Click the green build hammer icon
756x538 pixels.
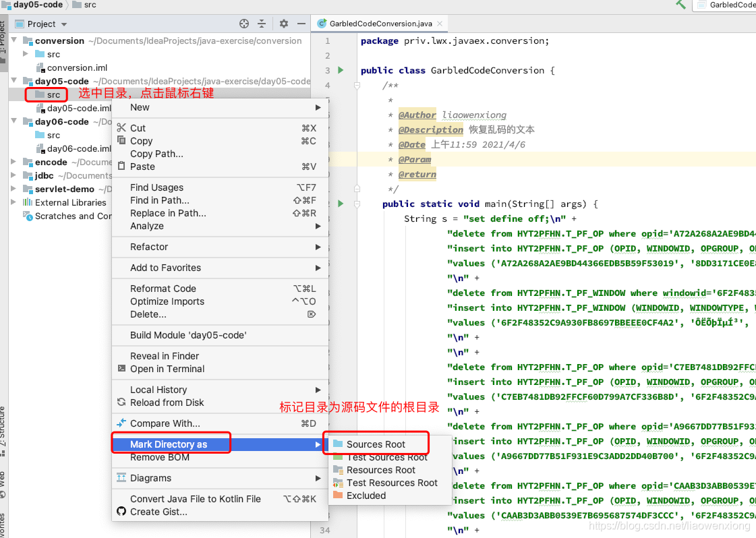tap(680, 4)
